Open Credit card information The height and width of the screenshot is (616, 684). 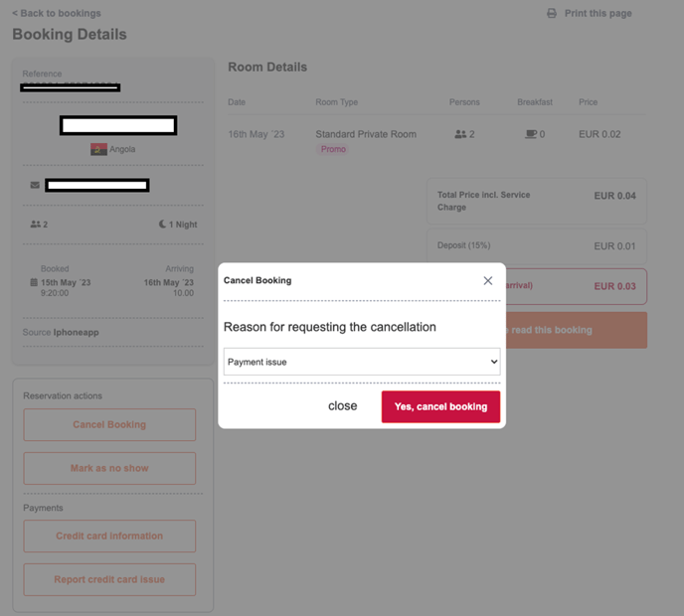point(109,536)
